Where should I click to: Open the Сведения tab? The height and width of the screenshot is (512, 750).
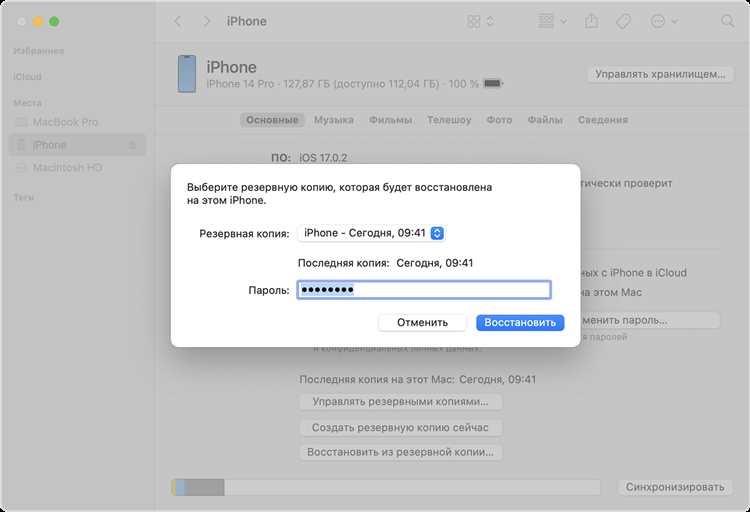tap(602, 120)
